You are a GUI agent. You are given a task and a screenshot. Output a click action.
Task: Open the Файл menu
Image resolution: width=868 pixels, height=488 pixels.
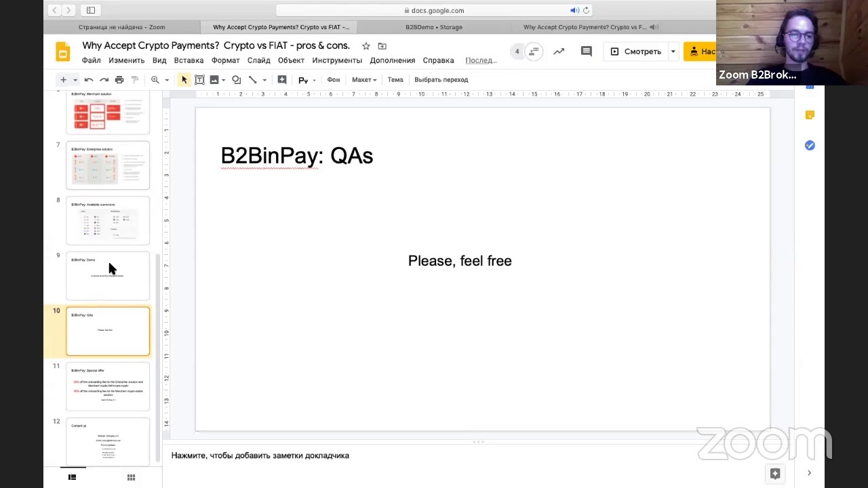[91, 60]
